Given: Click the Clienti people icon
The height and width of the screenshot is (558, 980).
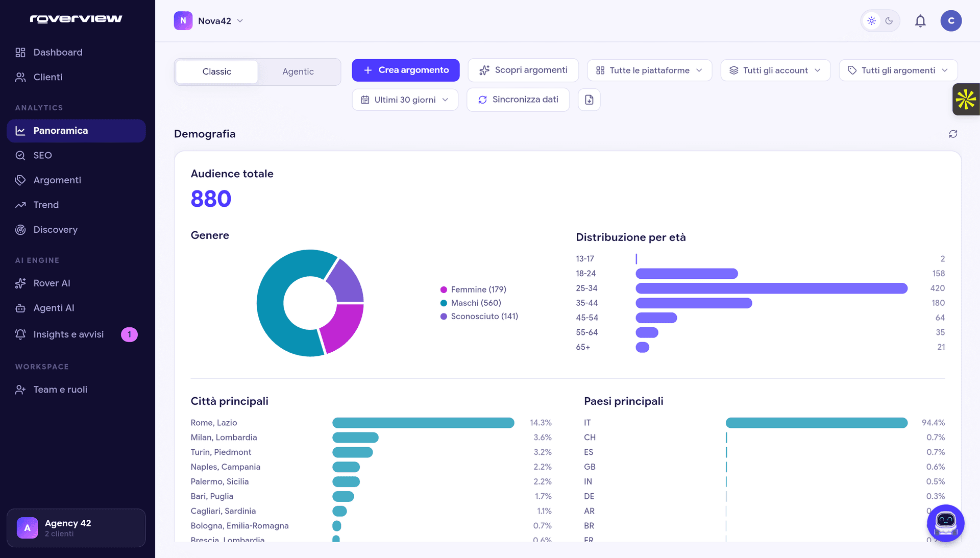Looking at the screenshot, I should pyautogui.click(x=20, y=77).
